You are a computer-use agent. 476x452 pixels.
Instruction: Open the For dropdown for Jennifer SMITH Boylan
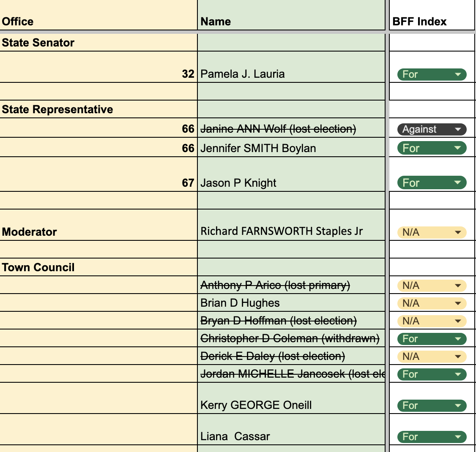point(432,148)
